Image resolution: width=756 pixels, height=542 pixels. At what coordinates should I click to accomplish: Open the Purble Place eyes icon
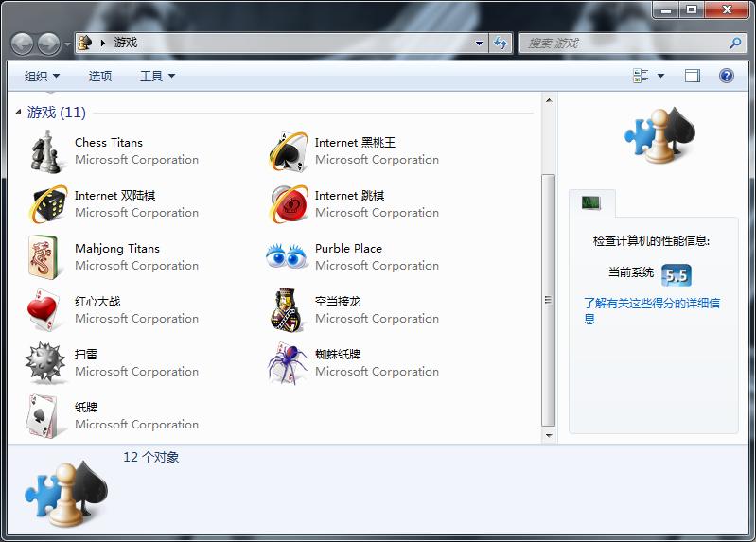[287, 254]
